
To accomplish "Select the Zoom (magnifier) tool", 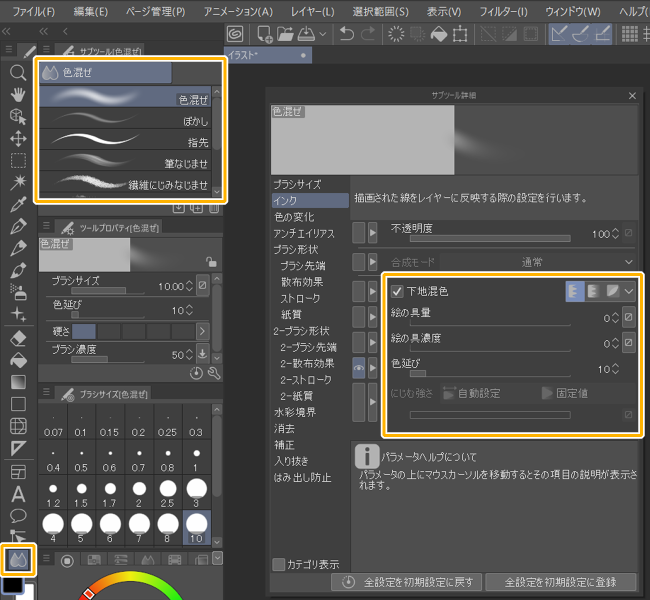I will [x=18, y=73].
